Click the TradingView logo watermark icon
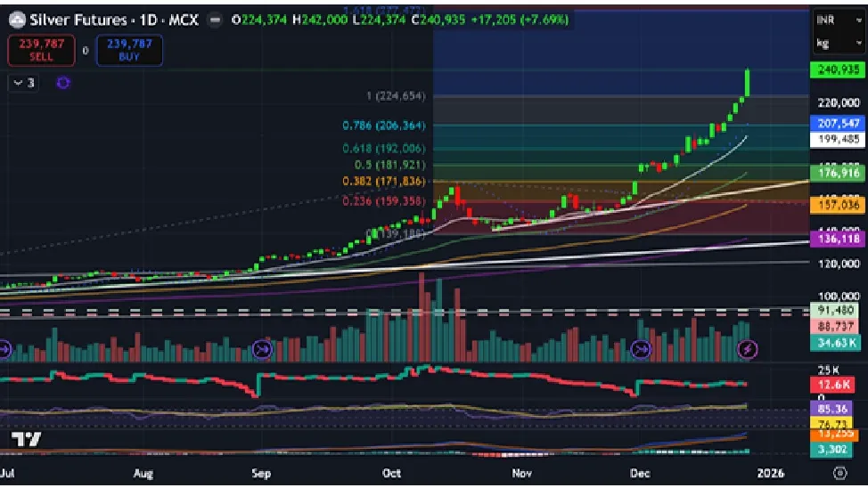This screenshot has height=488, width=868. tap(26, 440)
